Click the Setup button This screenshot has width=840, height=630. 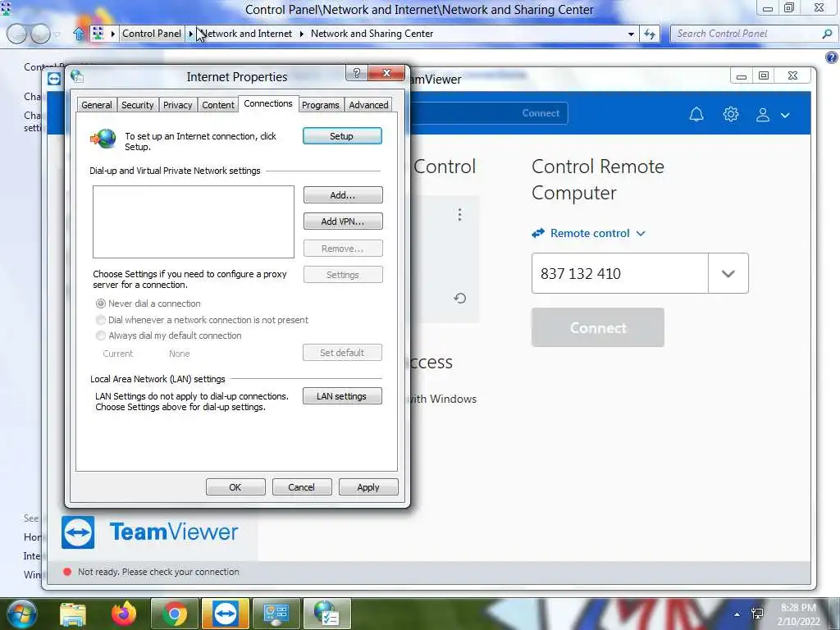pos(342,136)
